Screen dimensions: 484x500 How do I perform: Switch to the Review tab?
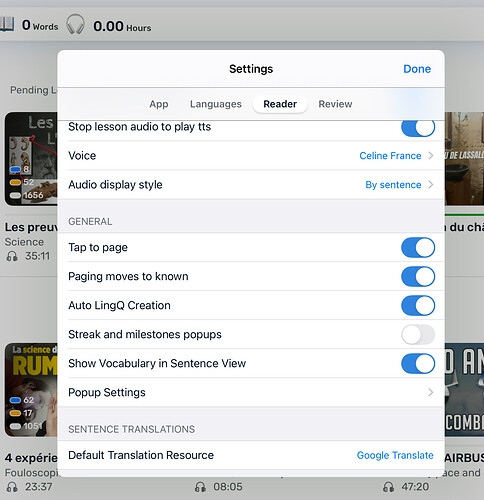[335, 104]
